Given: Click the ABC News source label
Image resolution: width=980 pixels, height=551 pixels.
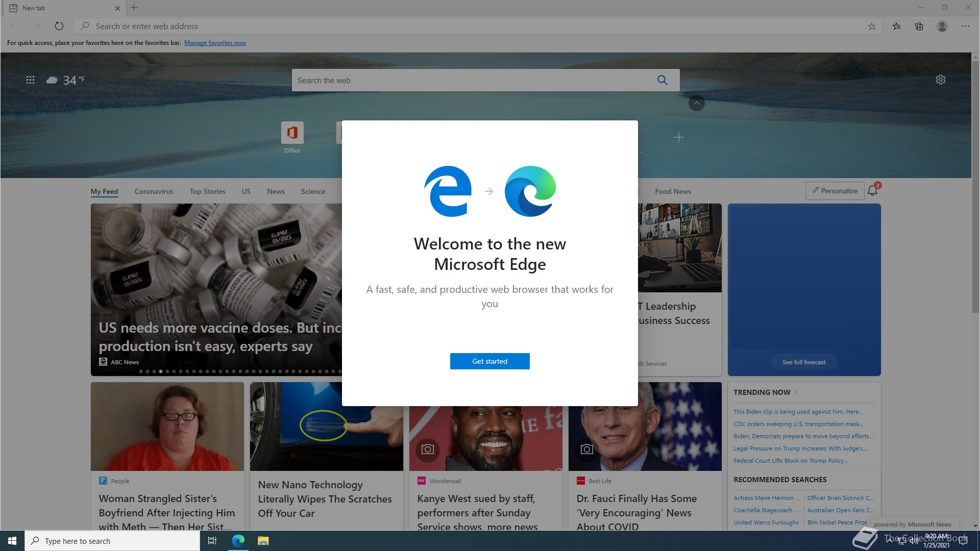Looking at the screenshot, I should [x=125, y=362].
